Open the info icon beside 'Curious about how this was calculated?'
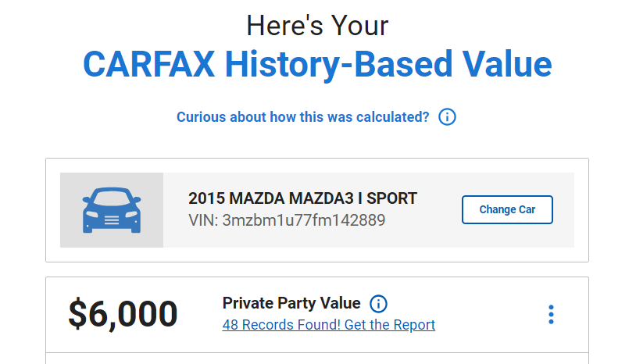636x364 pixels. pos(447,117)
